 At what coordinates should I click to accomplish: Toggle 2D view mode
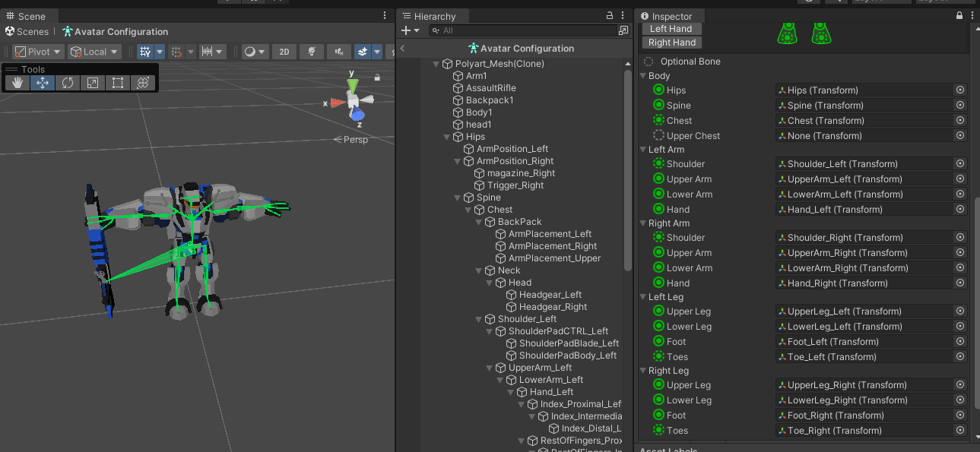coord(284,52)
